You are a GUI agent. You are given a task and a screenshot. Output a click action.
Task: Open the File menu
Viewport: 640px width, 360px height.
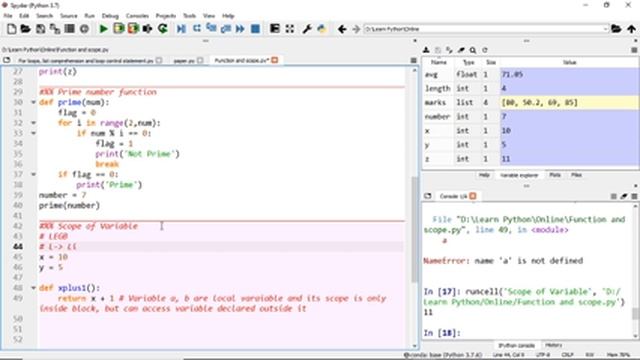pos(8,16)
